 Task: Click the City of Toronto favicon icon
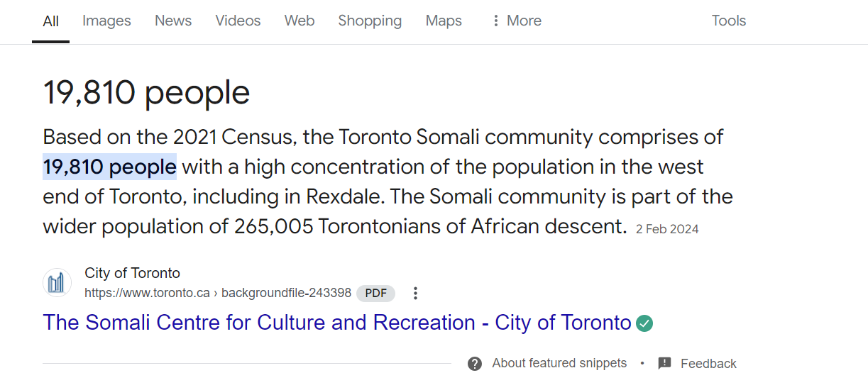(57, 283)
